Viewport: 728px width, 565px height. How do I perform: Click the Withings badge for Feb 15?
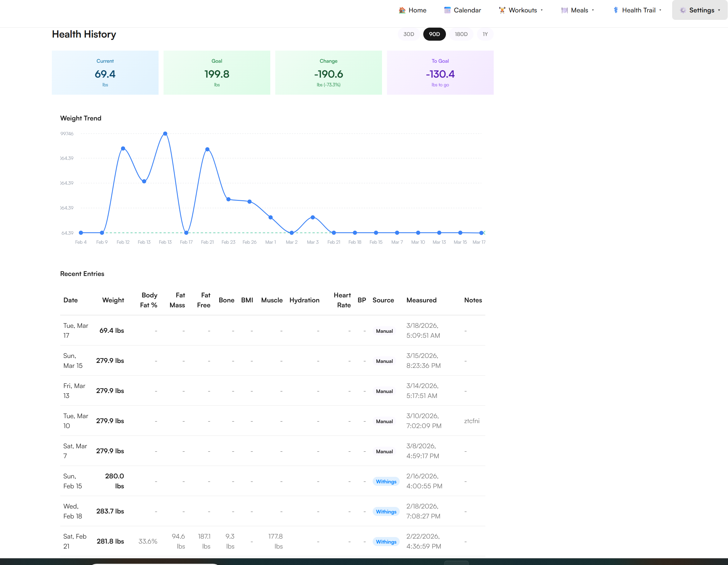(386, 481)
